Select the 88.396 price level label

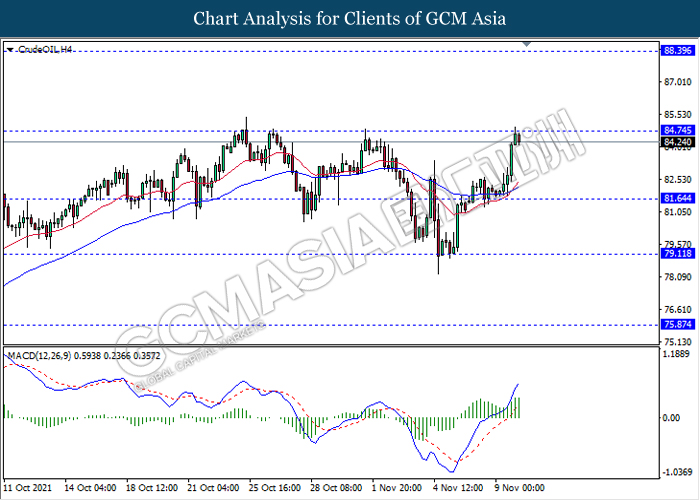click(677, 50)
